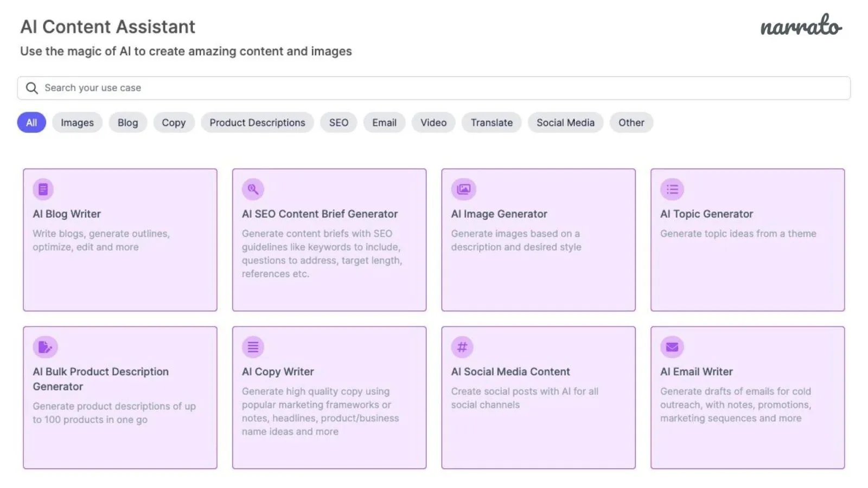This screenshot has width=868, height=488.
Task: Select the Other category
Action: pos(631,123)
